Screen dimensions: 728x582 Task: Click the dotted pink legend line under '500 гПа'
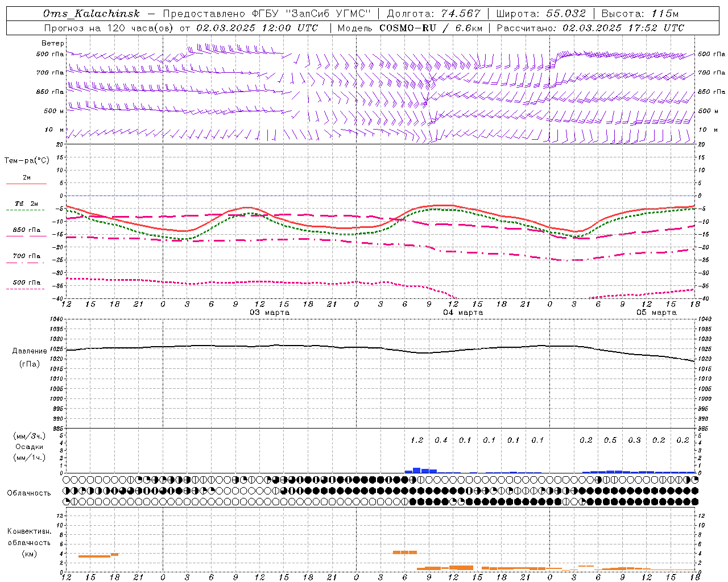tap(25, 289)
